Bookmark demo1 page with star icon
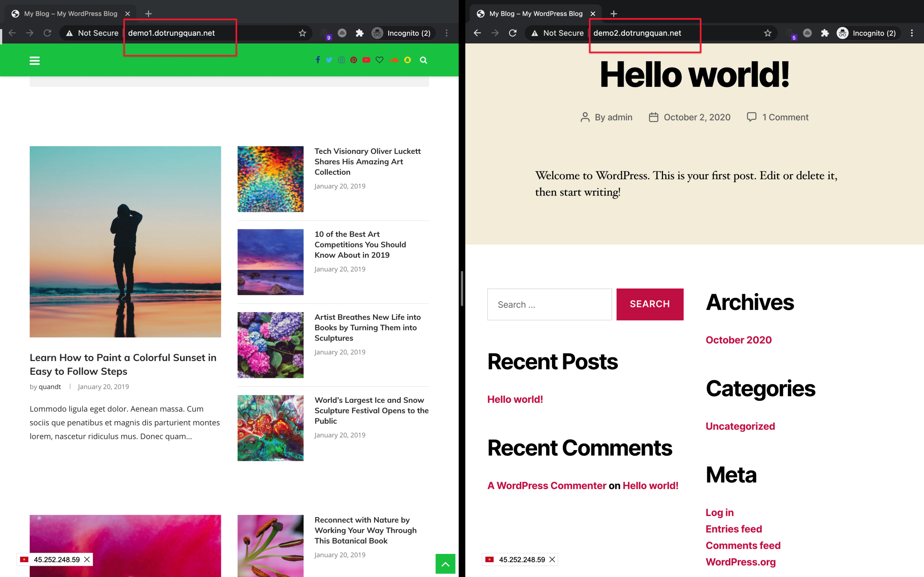 click(302, 33)
